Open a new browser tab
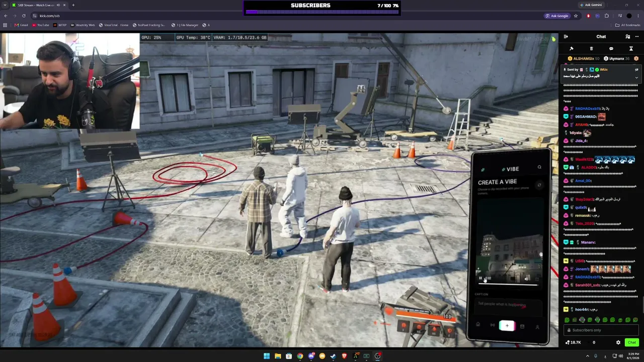The height and width of the screenshot is (362, 644). click(x=73, y=5)
